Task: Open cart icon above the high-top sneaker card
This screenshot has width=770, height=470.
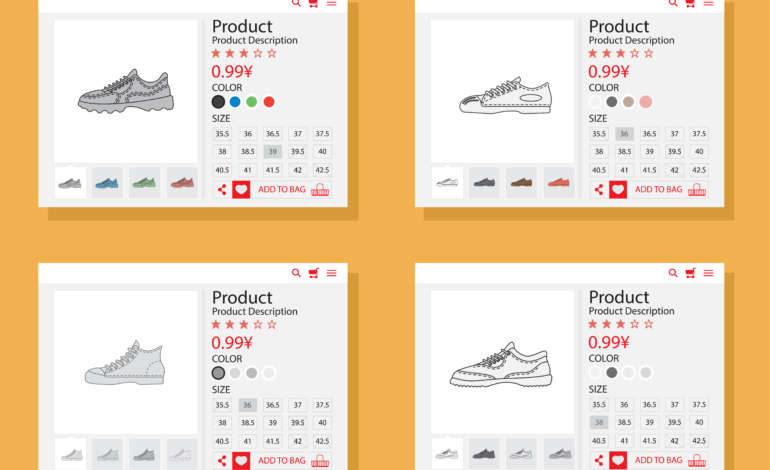Action: pos(313,273)
